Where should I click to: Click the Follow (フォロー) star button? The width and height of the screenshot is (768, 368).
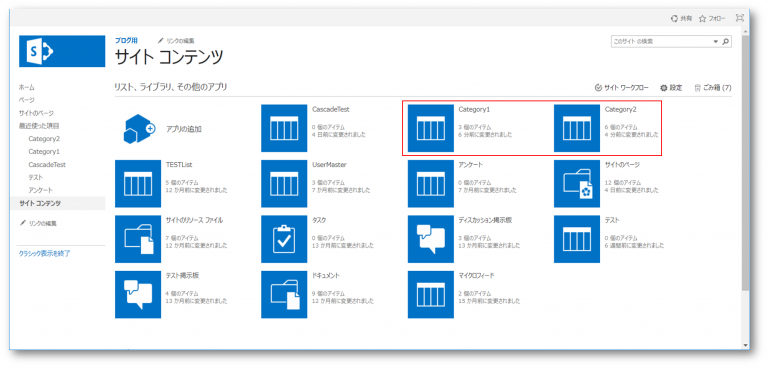(x=712, y=19)
